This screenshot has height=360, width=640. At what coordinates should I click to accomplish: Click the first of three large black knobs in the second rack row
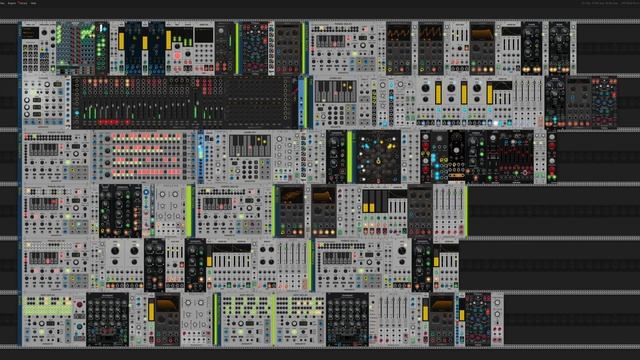(425, 88)
